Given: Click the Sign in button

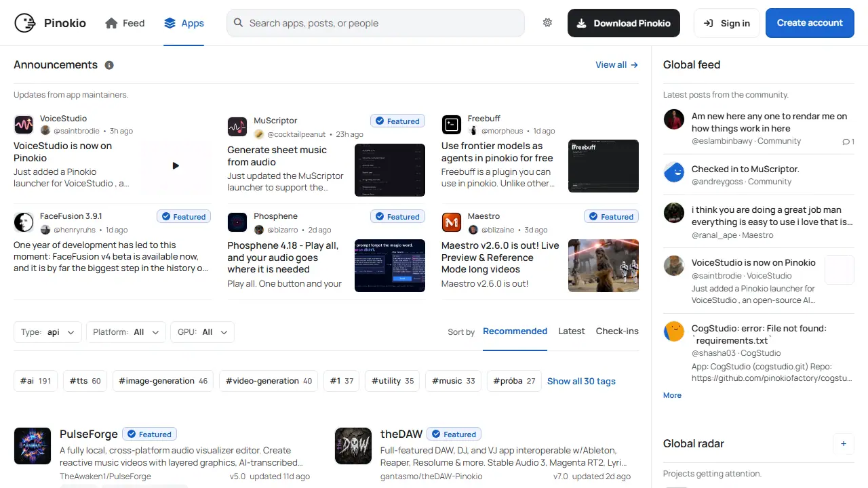Looking at the screenshot, I should pyautogui.click(x=727, y=23).
